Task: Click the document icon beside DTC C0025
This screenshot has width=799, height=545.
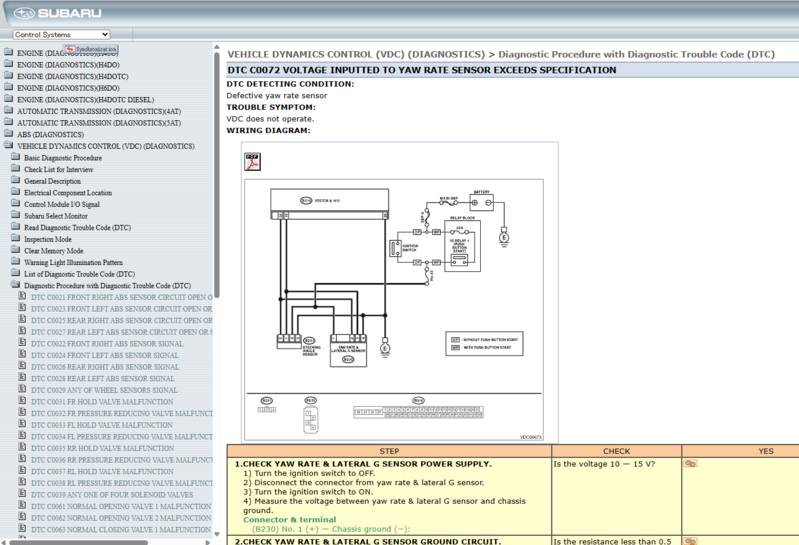Action: 22,320
